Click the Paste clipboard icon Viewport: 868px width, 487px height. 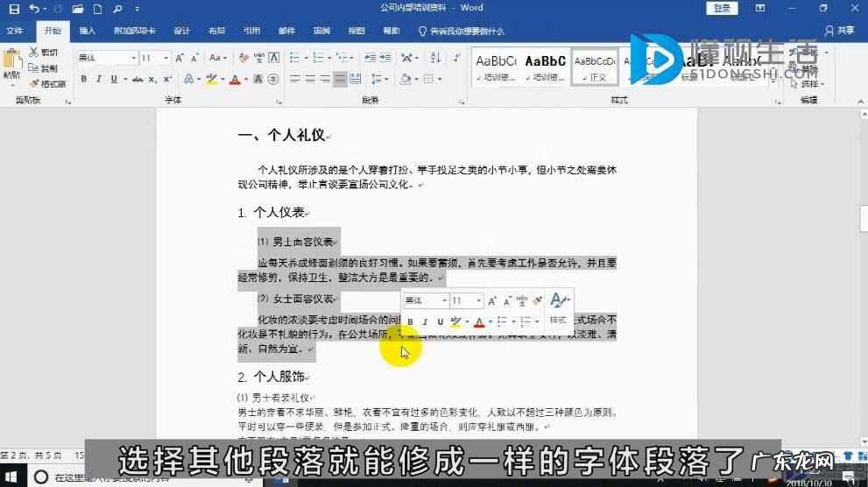tap(11, 60)
